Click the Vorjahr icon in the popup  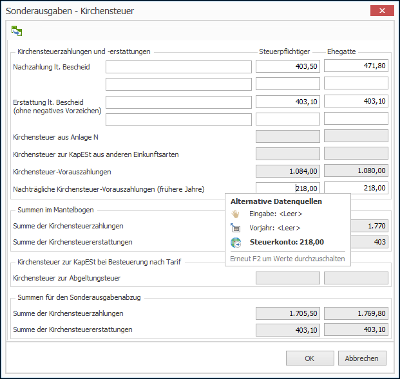pyautogui.click(x=235, y=228)
